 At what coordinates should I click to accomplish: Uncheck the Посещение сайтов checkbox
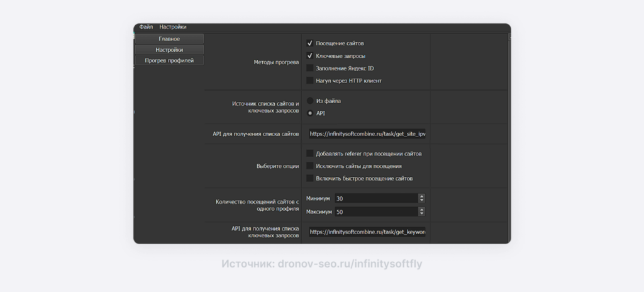[310, 43]
